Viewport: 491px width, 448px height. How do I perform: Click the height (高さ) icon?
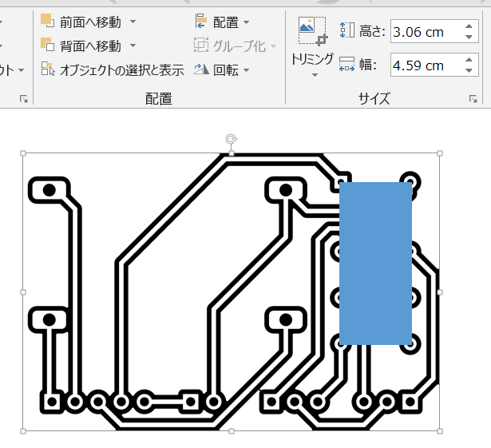click(347, 30)
